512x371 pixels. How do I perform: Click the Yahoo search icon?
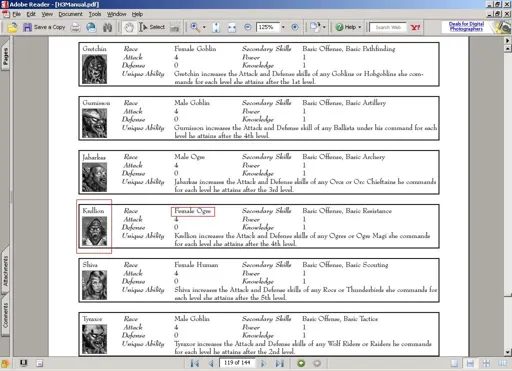click(415, 27)
